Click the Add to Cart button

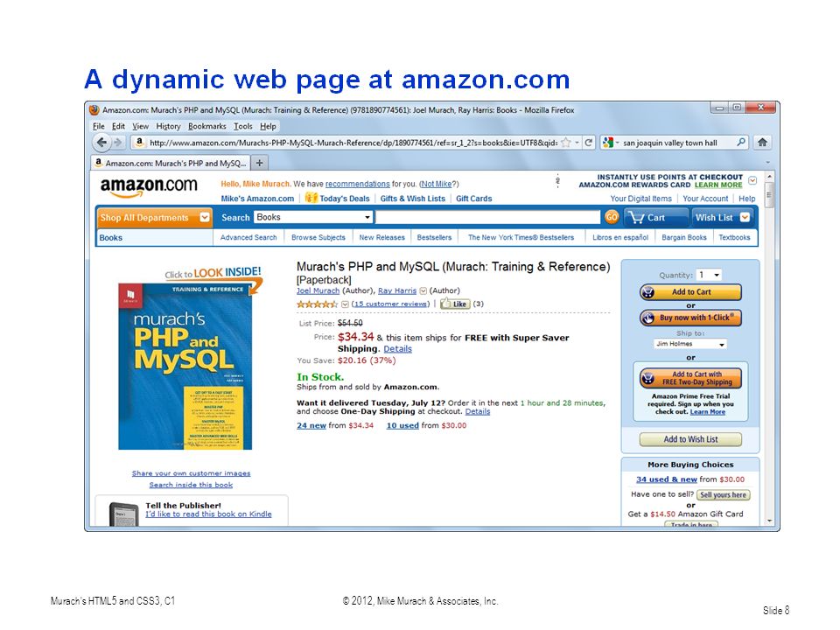point(690,292)
